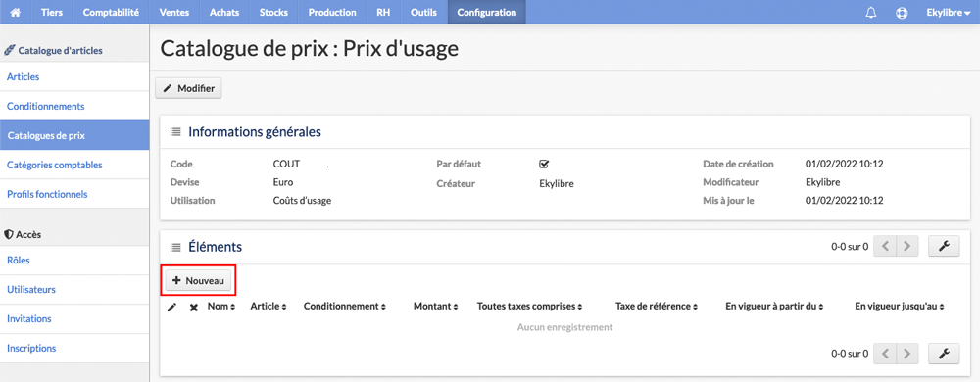Go to the home icon in navbar

(17, 12)
